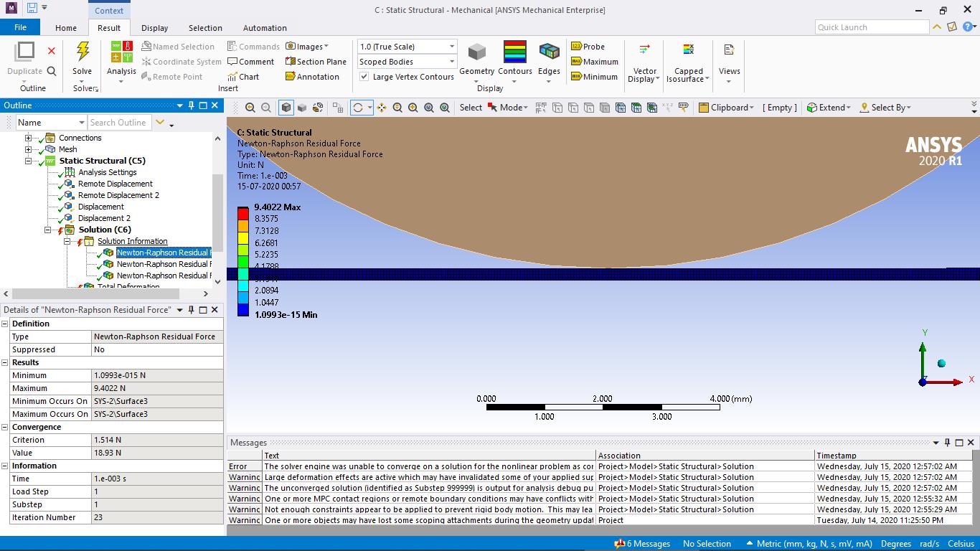Click the Geometry display cube icon
This screenshot has width=980, height=551.
coord(477,52)
